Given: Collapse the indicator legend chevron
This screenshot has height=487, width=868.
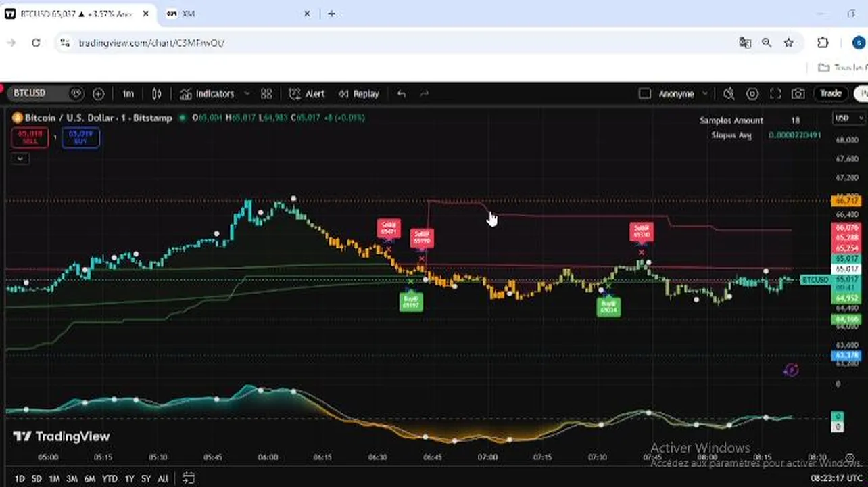Looking at the screenshot, I should click(x=20, y=158).
